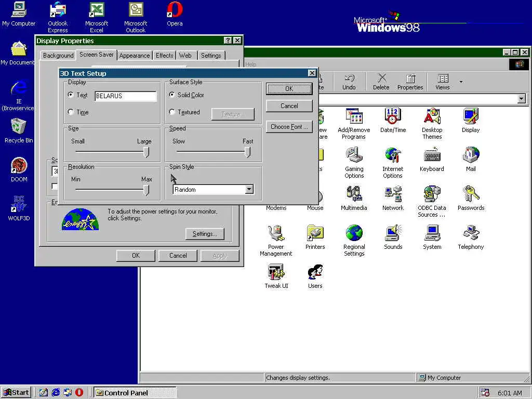Select the Outlook Express desktop icon
This screenshot has width=532, height=399.
pos(58,17)
